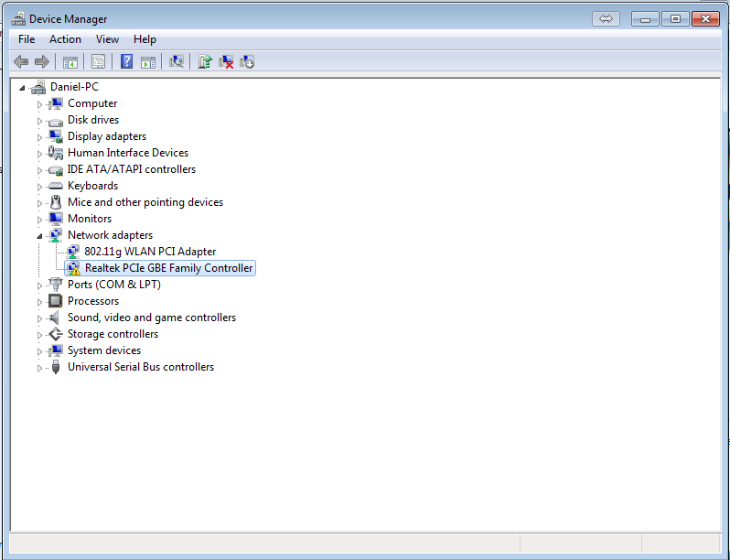Close the Device Manager window
The width and height of the screenshot is (730, 560).
click(705, 18)
